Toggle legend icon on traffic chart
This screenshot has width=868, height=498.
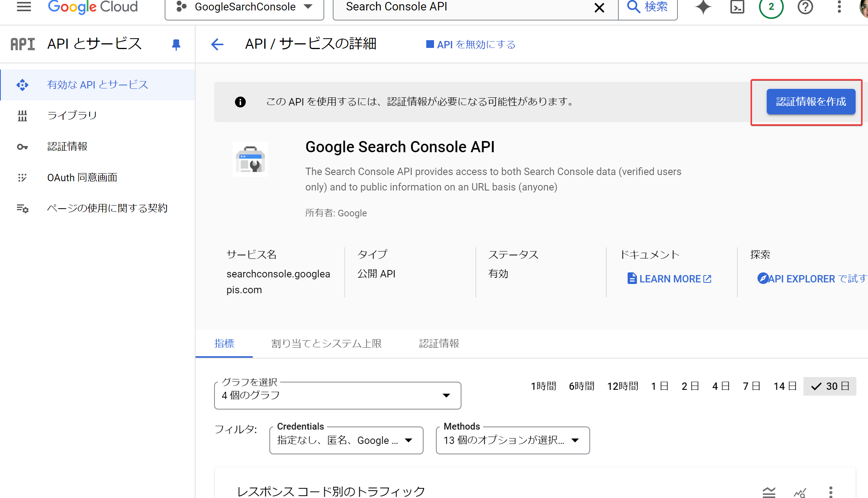tap(769, 492)
